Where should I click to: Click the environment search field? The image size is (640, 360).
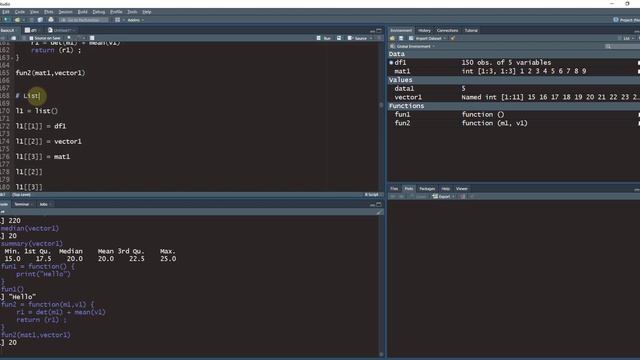[x=622, y=47]
